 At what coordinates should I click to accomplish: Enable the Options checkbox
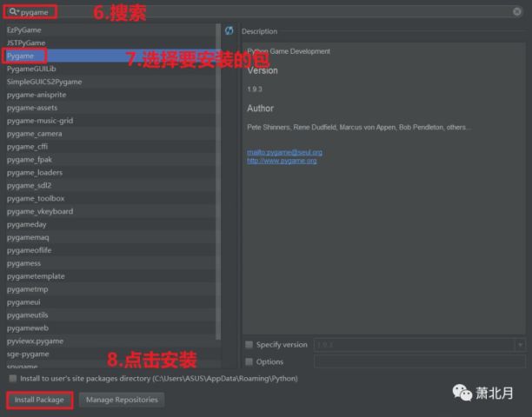tap(249, 361)
